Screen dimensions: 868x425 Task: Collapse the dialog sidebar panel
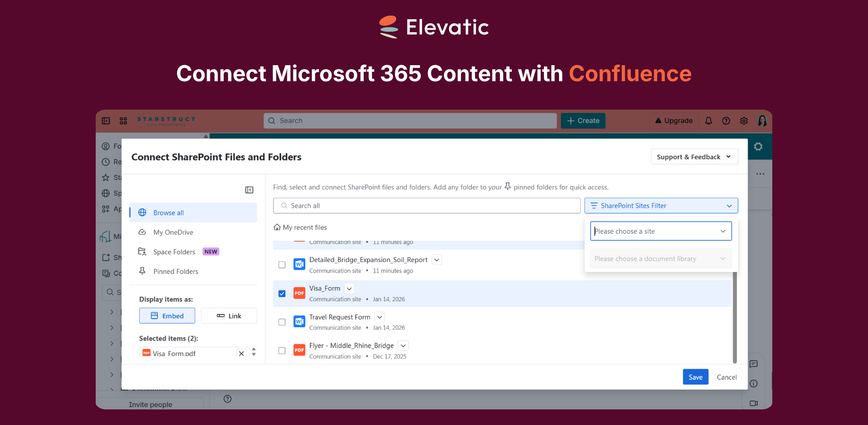coord(249,190)
